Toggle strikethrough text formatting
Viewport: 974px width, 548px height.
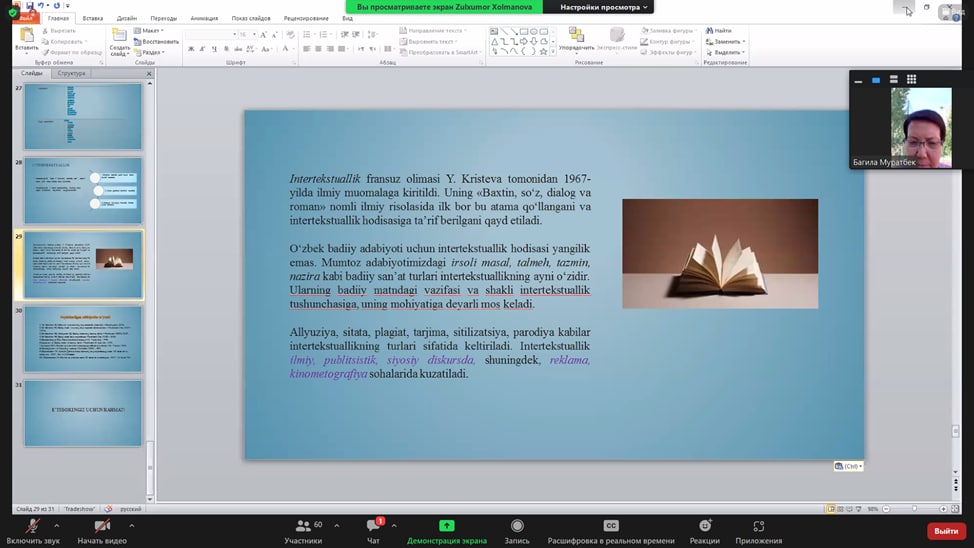238,48
